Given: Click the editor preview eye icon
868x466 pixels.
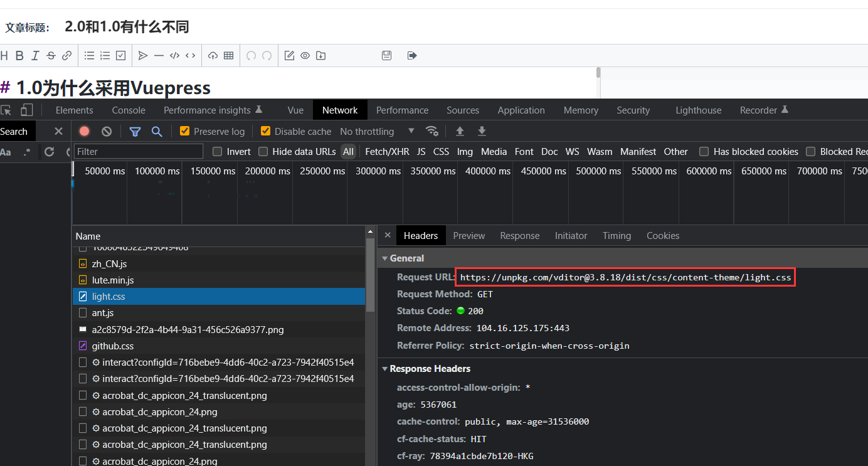Looking at the screenshot, I should (x=305, y=56).
